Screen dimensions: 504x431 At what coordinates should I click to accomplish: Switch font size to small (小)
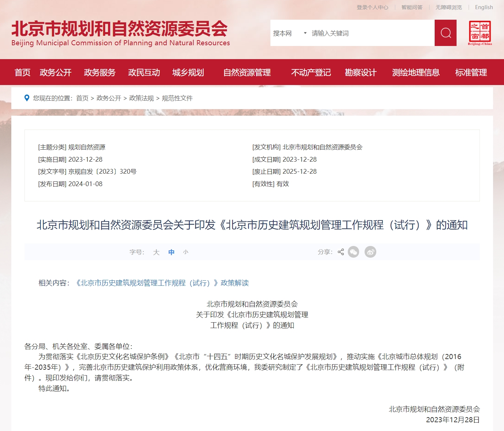tap(185, 252)
